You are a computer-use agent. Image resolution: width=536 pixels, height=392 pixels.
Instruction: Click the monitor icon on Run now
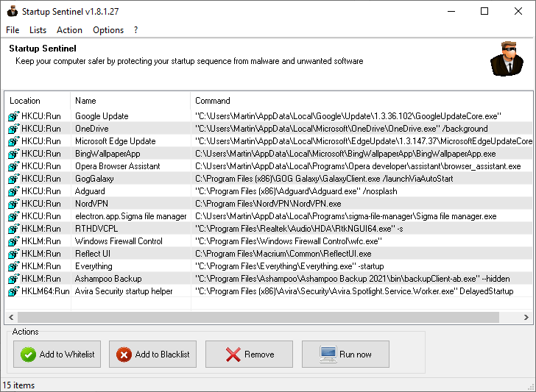tap(328, 354)
